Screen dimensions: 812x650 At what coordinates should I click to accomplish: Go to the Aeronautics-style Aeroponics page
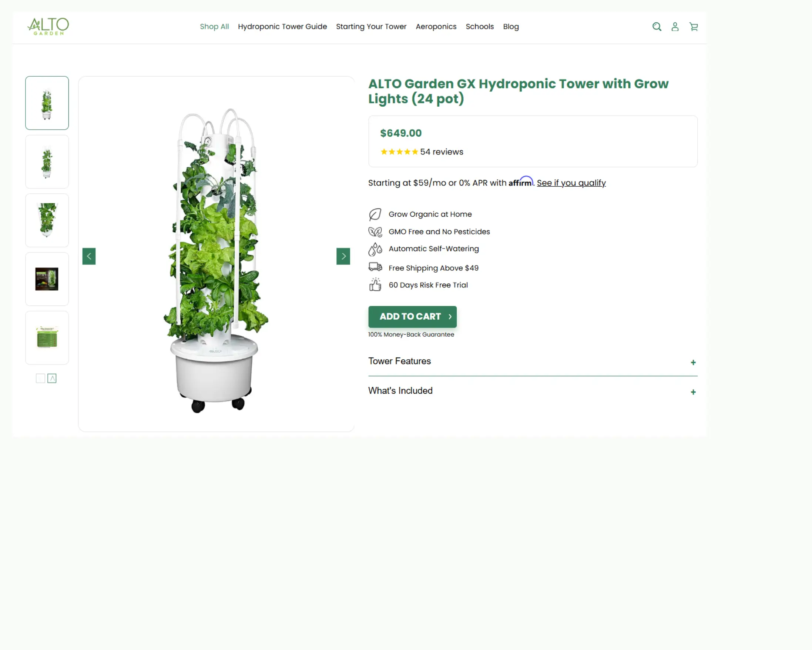point(436,27)
